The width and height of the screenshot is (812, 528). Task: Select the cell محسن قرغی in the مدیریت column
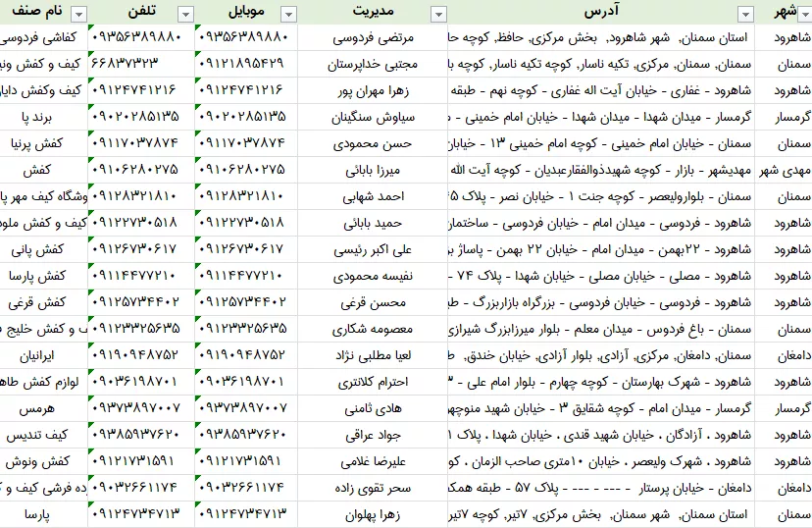(x=373, y=302)
